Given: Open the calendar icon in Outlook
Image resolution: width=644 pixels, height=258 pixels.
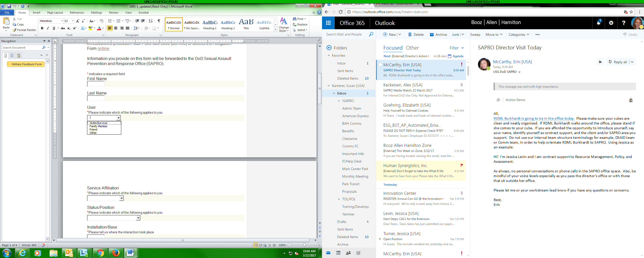Looking at the screenshot, I should [338, 253].
